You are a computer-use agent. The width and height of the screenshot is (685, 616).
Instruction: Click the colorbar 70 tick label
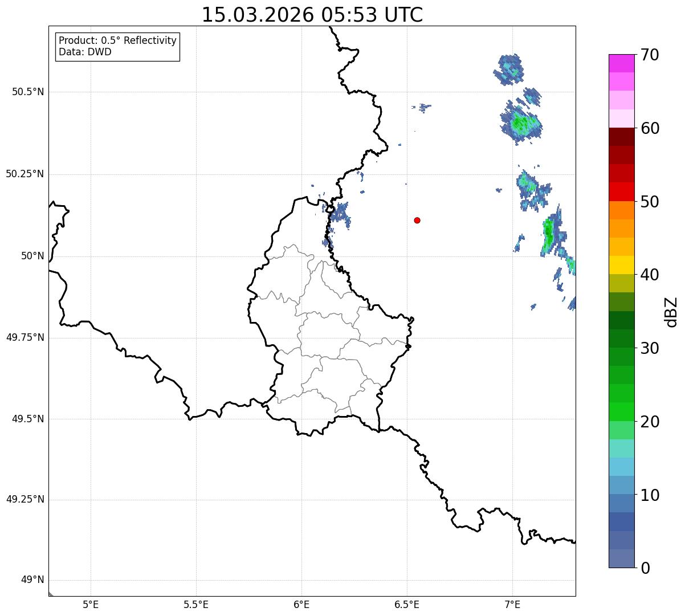[650, 55]
